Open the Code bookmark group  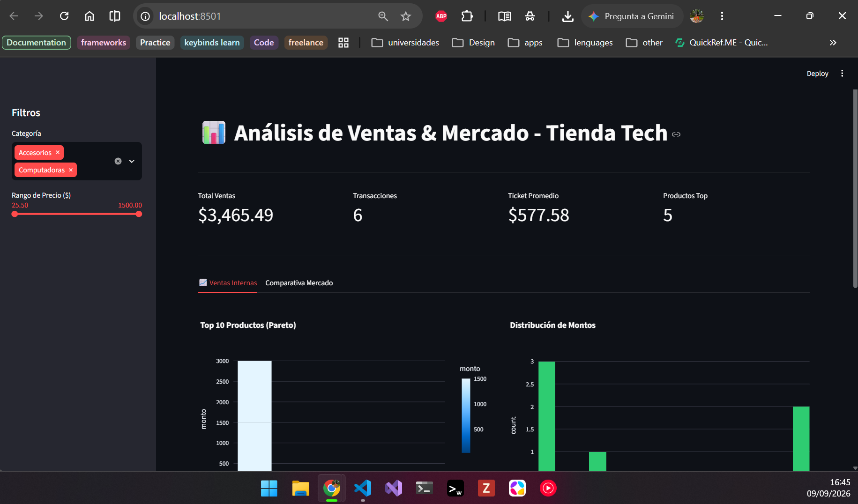(264, 43)
